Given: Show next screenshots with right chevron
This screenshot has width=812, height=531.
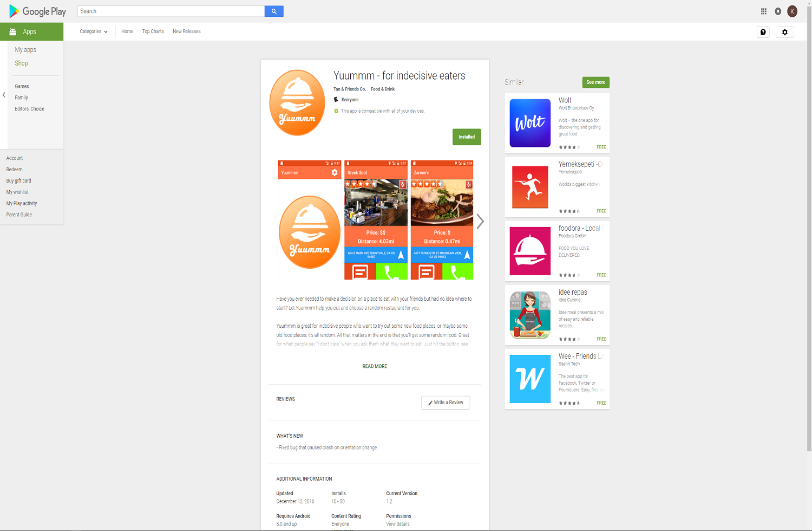Looking at the screenshot, I should pyautogui.click(x=480, y=221).
